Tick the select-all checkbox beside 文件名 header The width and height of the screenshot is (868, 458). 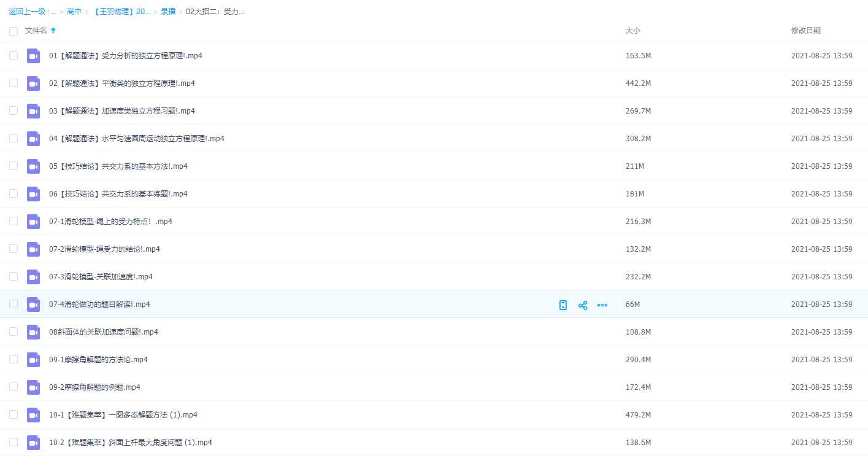tap(13, 31)
